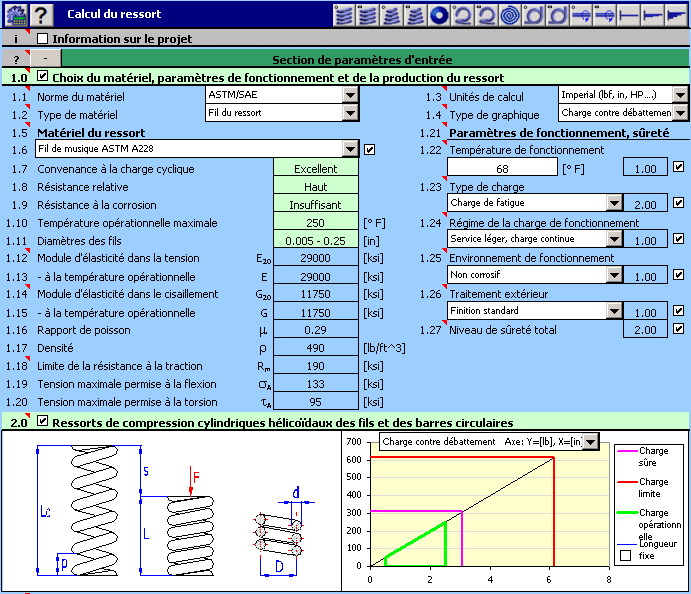Click 'Matériel du ressort' heading label

pos(91,133)
